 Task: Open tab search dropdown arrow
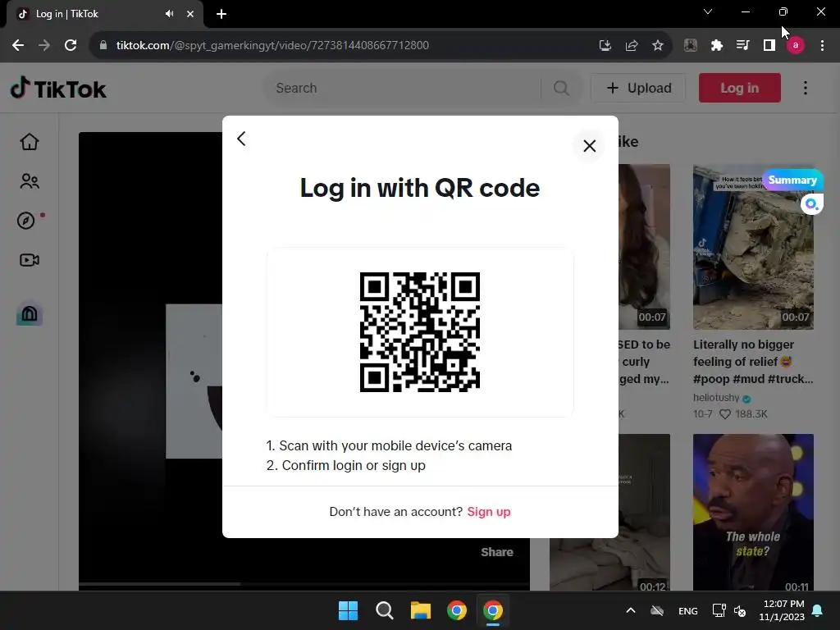click(708, 11)
